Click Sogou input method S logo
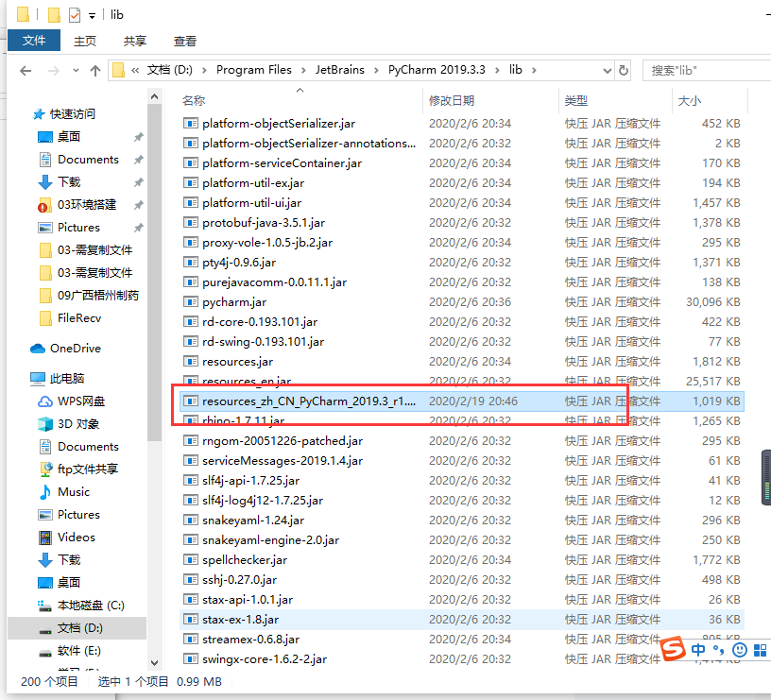Image resolution: width=771 pixels, height=700 pixels. [673, 648]
